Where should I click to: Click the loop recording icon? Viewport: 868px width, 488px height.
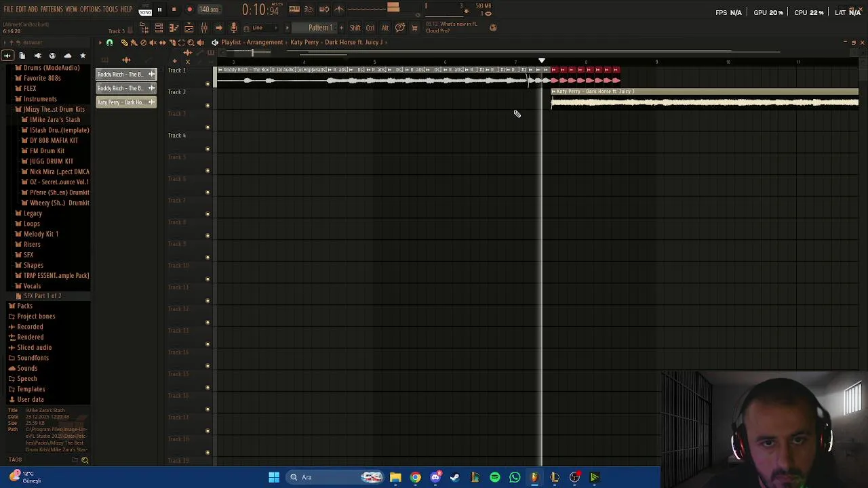[x=324, y=9]
